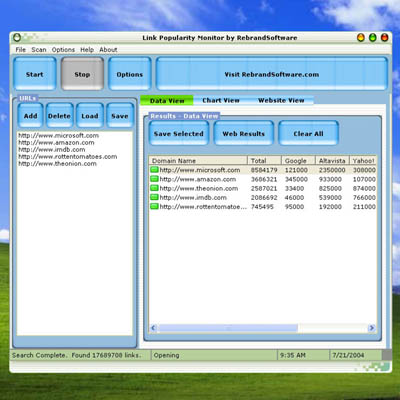Viewport: 400px width, 400px height.
Task: Open the Scan menu
Action: (x=39, y=50)
